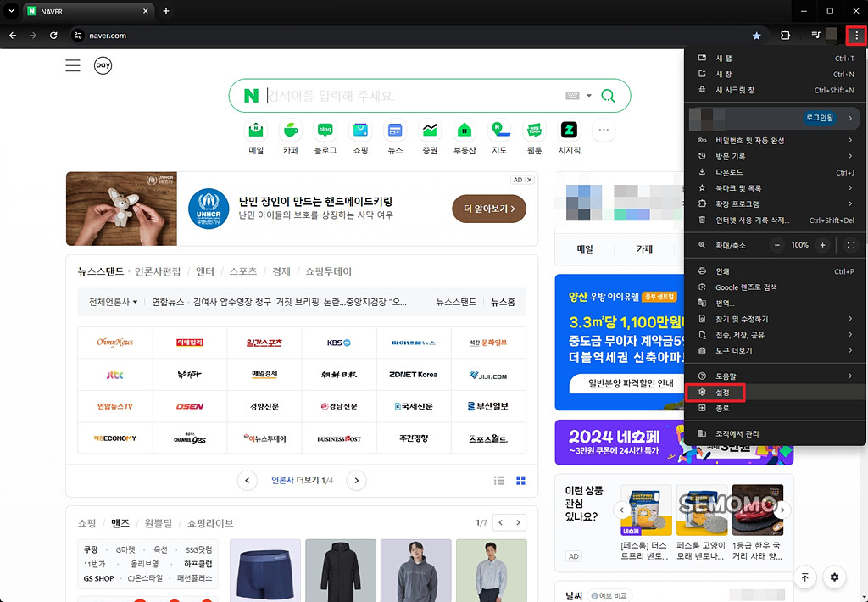Open the hamburger menu on Naver page
Screen dimensions: 868x602
point(73,65)
